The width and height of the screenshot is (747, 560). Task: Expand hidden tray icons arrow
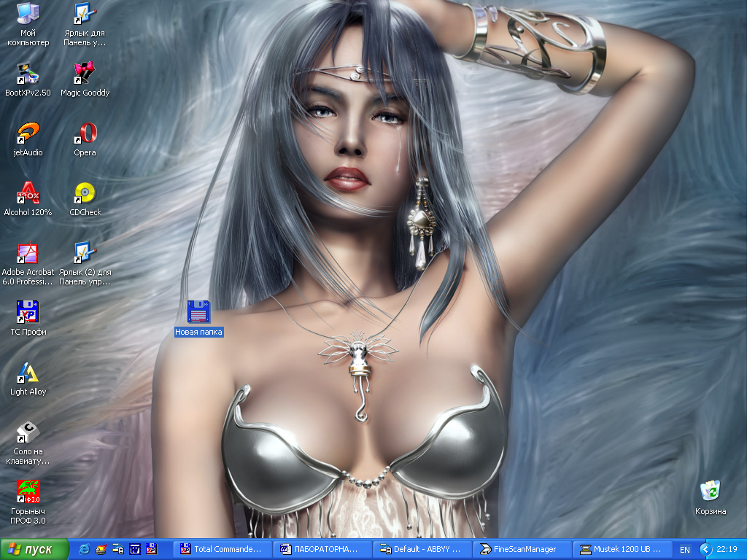(x=705, y=549)
